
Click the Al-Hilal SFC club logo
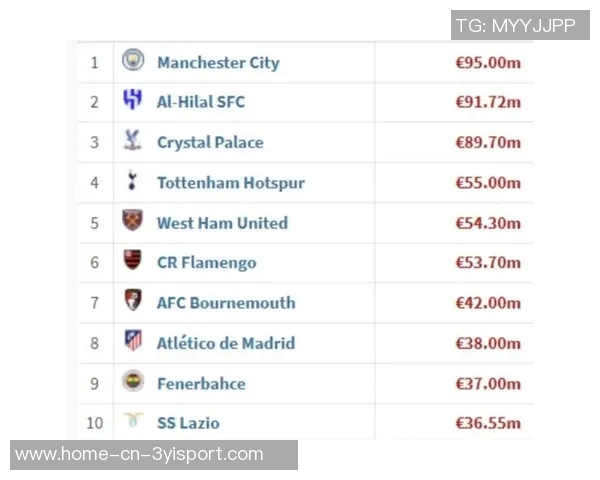coord(133,100)
